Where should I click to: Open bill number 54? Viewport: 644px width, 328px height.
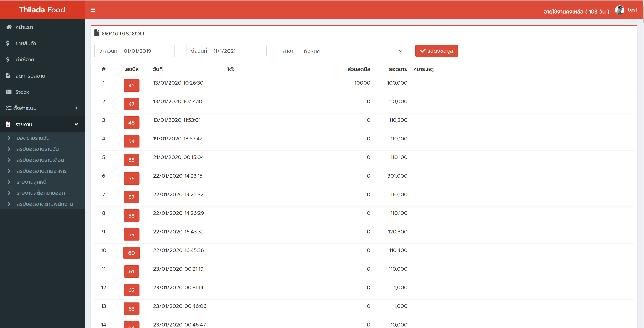point(131,141)
